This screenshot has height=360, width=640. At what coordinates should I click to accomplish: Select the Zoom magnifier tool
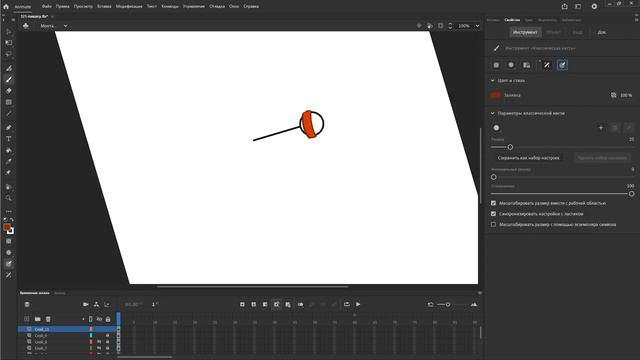tap(9, 198)
